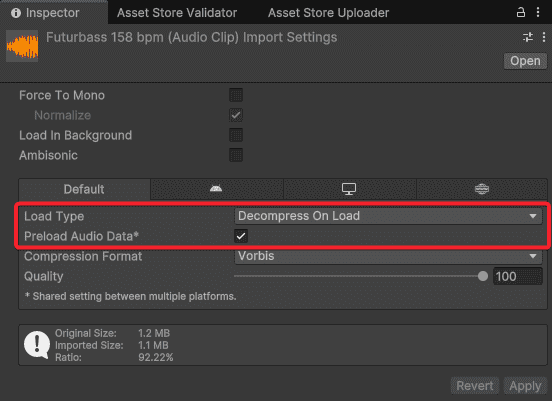The width and height of the screenshot is (552, 401).
Task: Open the import settings three-dot menu
Action: pos(544,37)
